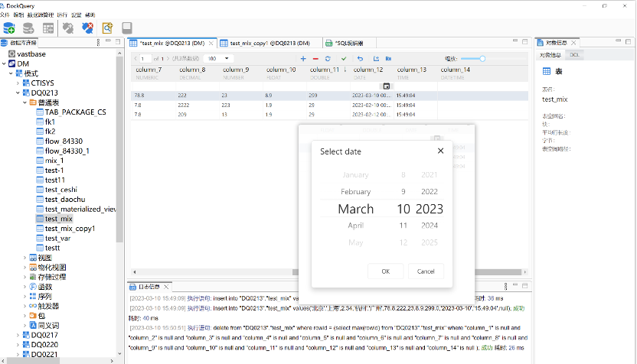Screen dimensions: 637x364
Task: Pick year 2024 in the date picker
Action: pos(430,226)
